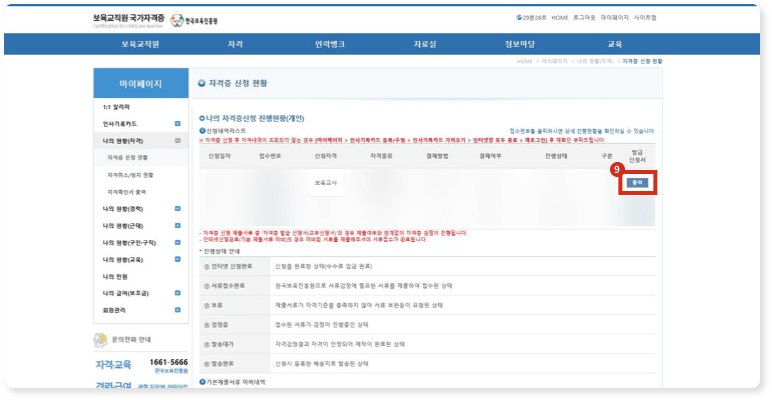The height and width of the screenshot is (400, 772).
Task: Expand 나의 급여(보조금) with its plus icon
Action: click(178, 293)
